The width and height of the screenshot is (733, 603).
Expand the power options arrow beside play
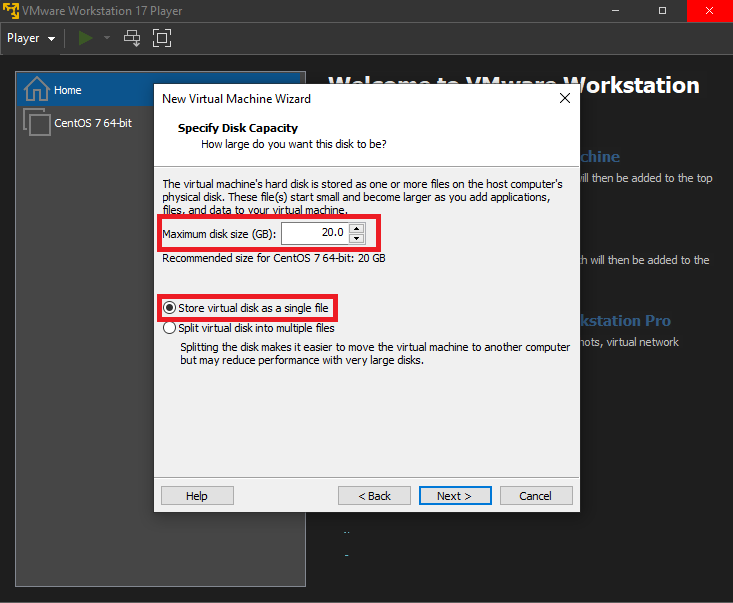(x=107, y=38)
